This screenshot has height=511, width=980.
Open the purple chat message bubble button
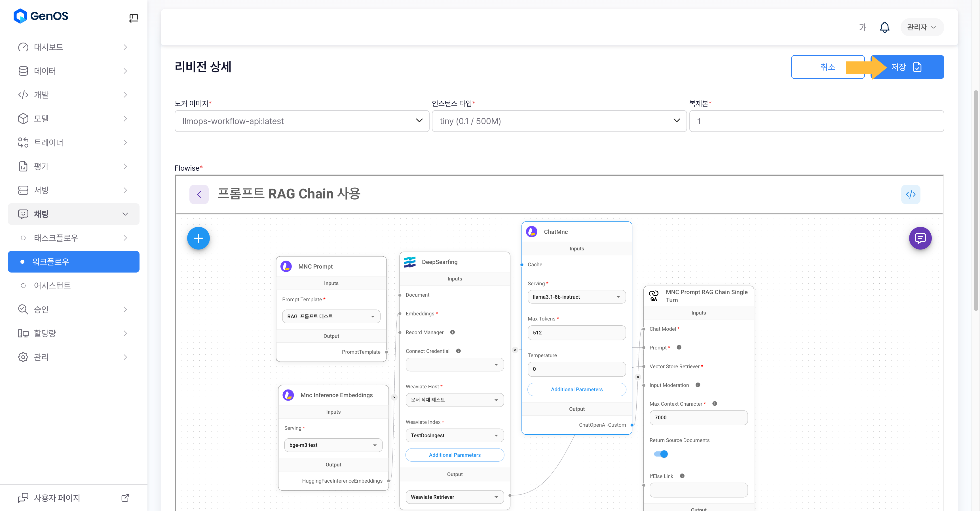point(920,238)
